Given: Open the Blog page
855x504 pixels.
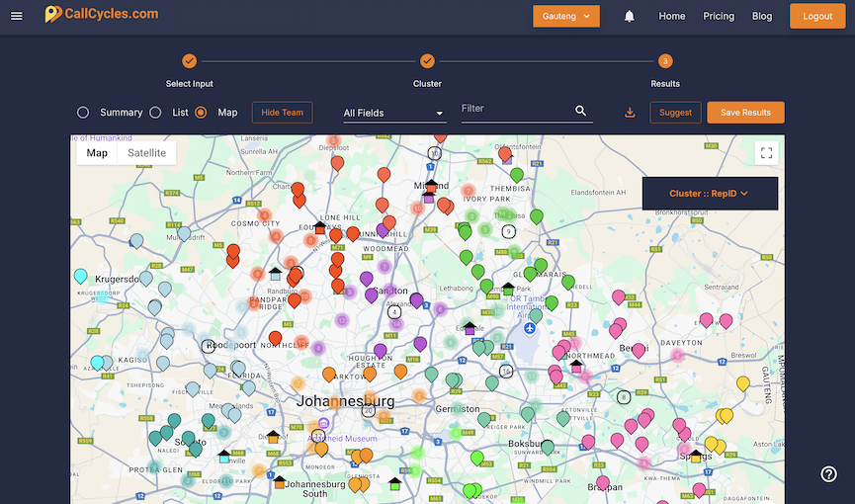Looking at the screenshot, I should coord(762,16).
